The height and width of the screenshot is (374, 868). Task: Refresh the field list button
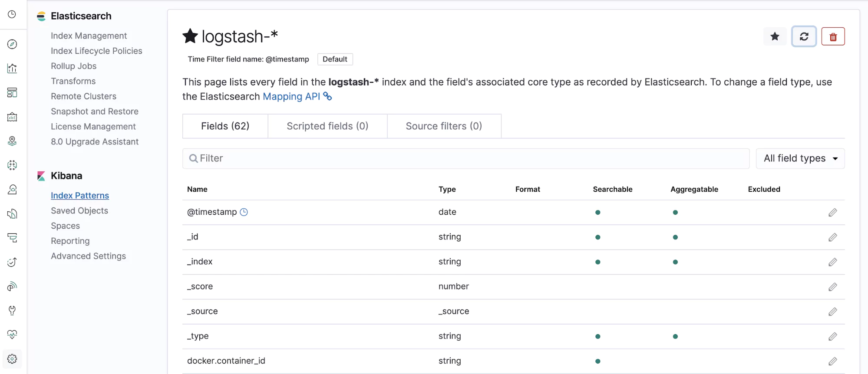pyautogui.click(x=804, y=36)
